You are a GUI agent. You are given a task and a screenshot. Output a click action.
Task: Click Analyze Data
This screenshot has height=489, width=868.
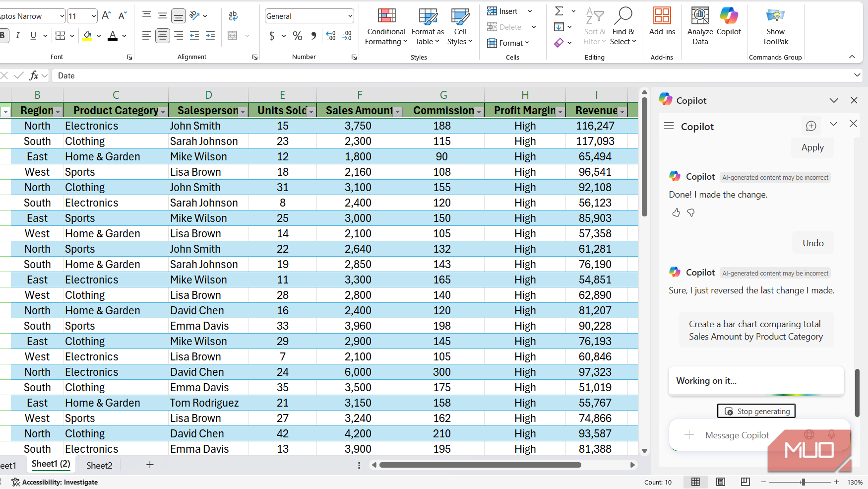click(700, 27)
